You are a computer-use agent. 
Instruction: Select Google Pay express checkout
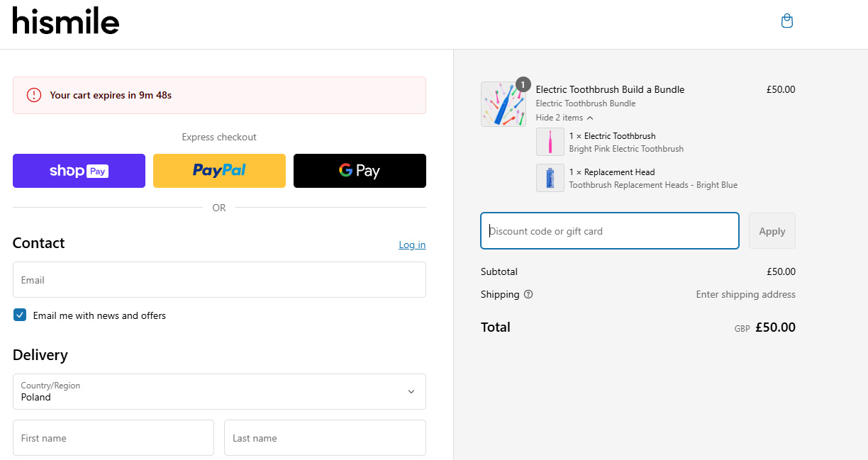360,171
